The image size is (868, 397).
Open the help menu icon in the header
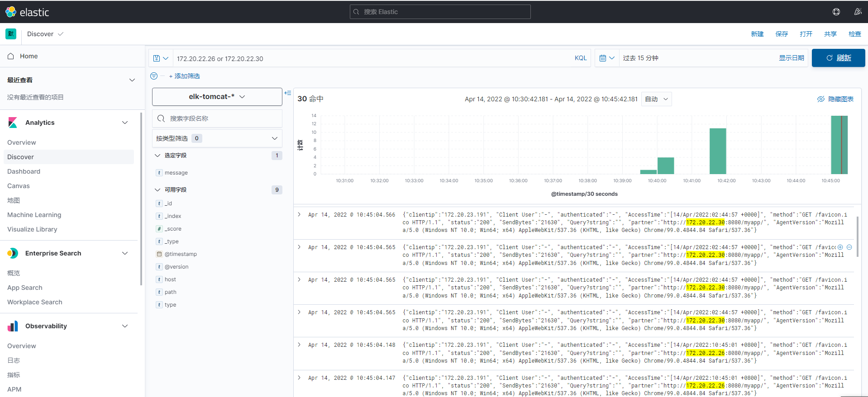click(x=836, y=12)
